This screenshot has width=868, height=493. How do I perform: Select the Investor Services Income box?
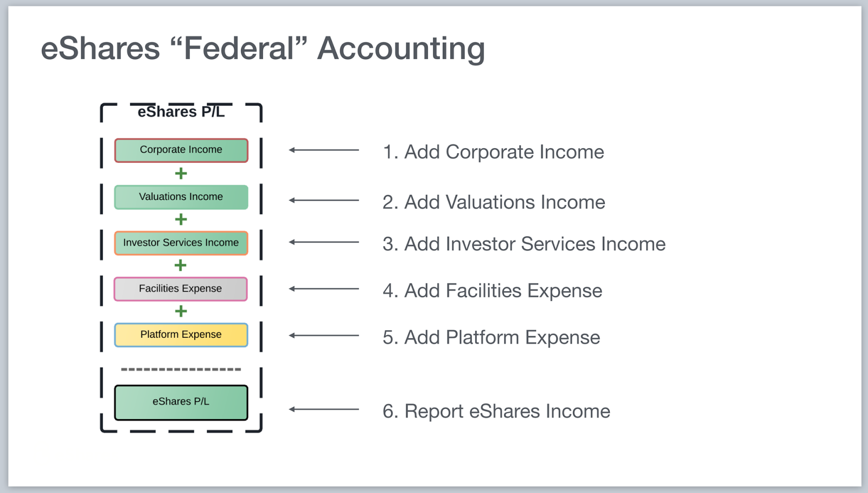181,243
